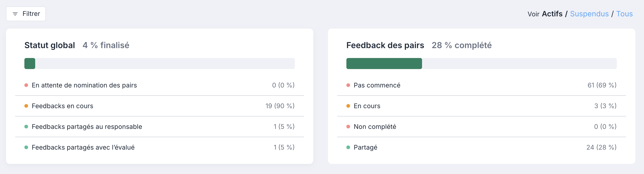Screen dimensions: 644x174
Task: Click the orange dot beside Feedbacks en cours
Action: point(26,106)
